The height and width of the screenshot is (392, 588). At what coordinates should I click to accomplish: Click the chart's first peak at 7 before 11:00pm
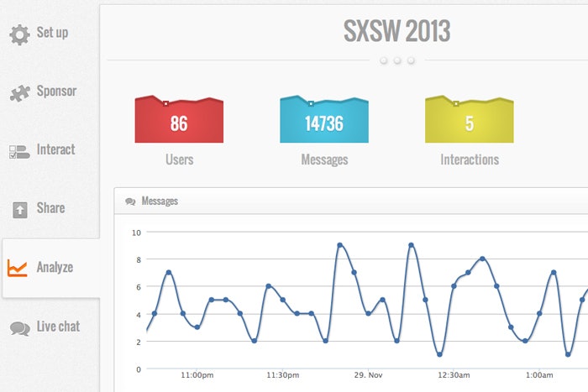(169, 273)
